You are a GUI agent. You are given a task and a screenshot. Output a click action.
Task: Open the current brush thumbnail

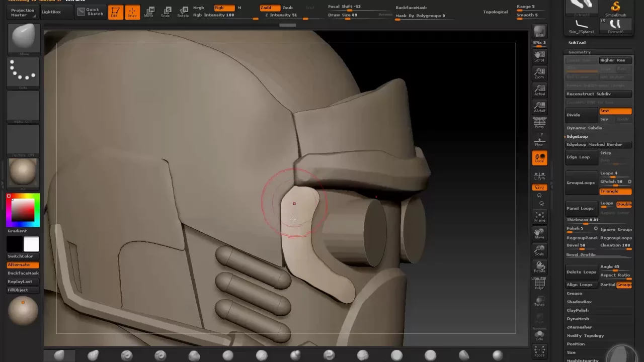click(x=23, y=39)
